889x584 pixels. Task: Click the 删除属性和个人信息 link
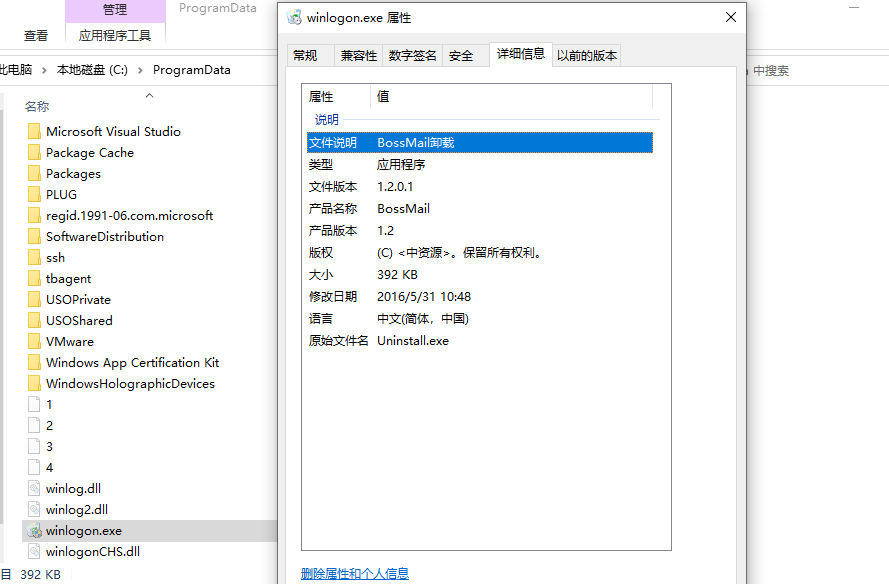point(355,573)
